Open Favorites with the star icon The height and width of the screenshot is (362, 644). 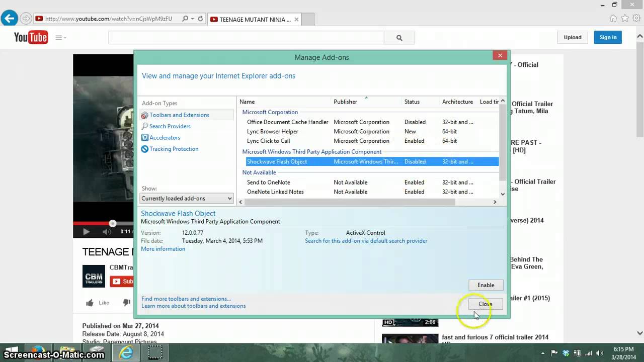tap(625, 19)
